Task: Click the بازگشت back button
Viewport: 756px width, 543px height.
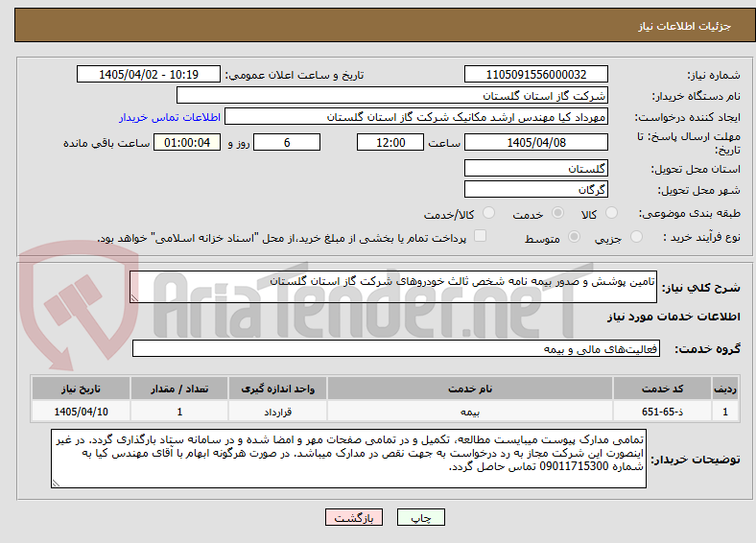Action: click(354, 517)
